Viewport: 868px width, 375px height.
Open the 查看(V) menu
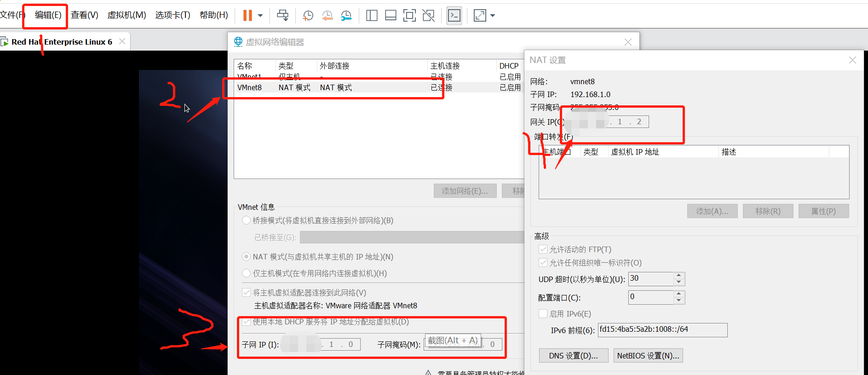85,15
